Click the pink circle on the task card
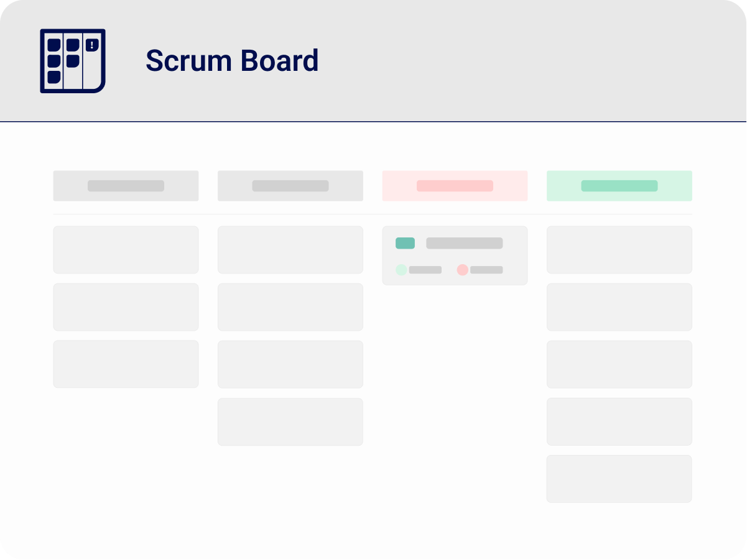Image resolution: width=747 pixels, height=560 pixels. pos(462,270)
